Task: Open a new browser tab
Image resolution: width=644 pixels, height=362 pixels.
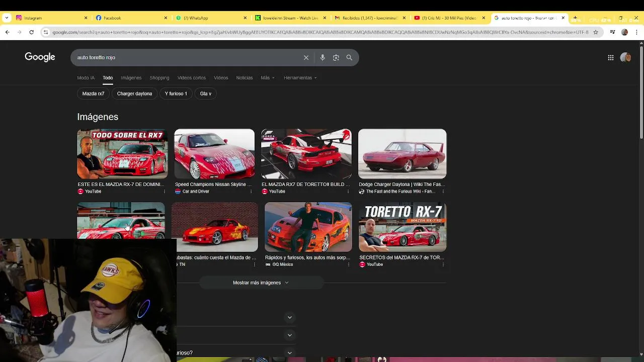Action: pos(575,18)
